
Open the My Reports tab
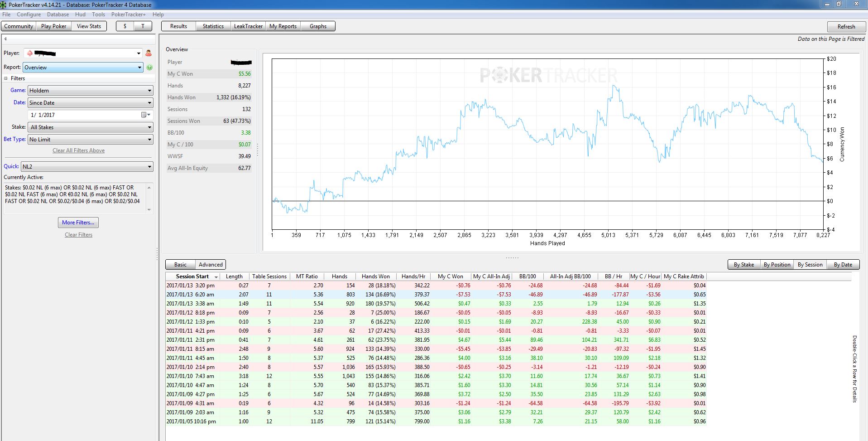[283, 26]
